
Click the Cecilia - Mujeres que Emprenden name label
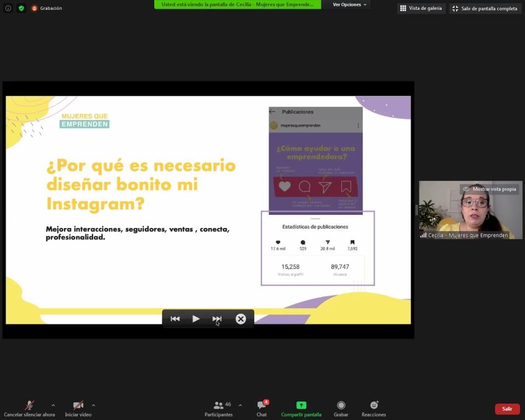click(468, 235)
